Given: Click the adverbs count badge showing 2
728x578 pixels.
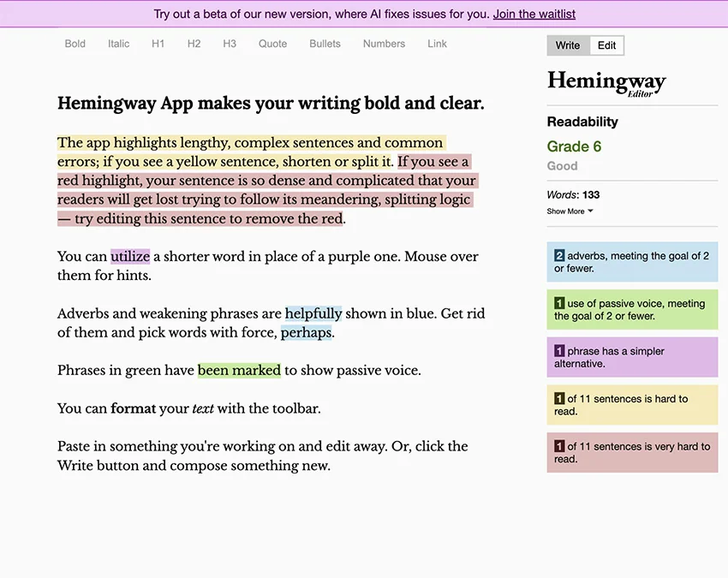Looking at the screenshot, I should tap(559, 256).
